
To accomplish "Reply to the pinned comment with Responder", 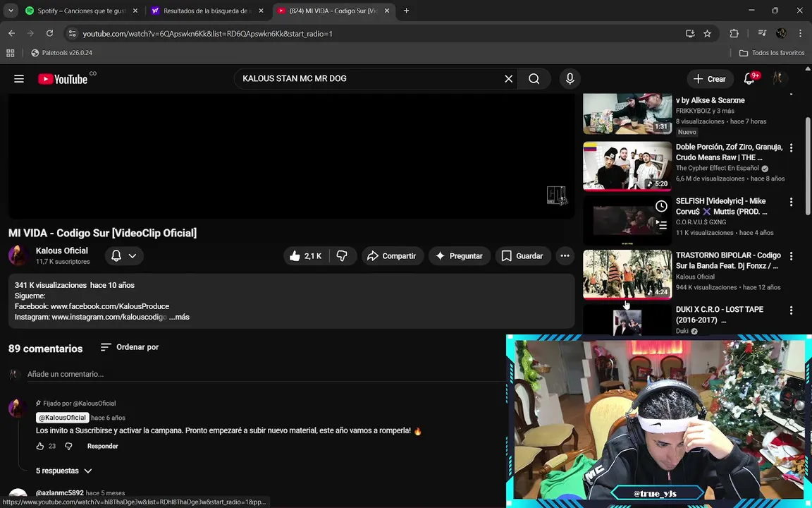I will (102, 447).
